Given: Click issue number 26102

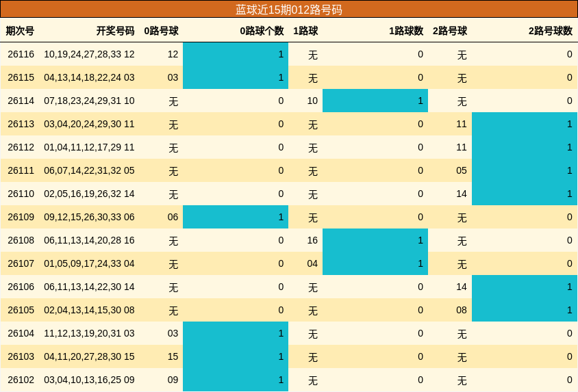Looking at the screenshot, I should click(21, 380).
